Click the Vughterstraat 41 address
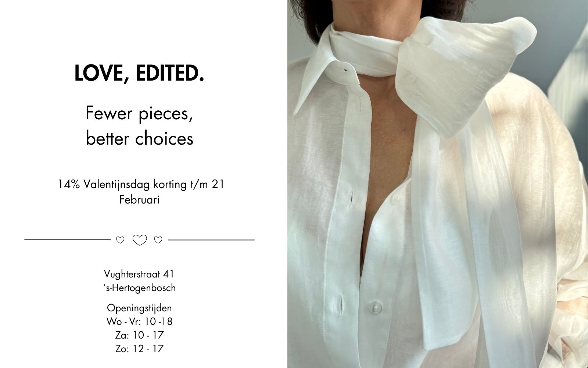 [139, 274]
